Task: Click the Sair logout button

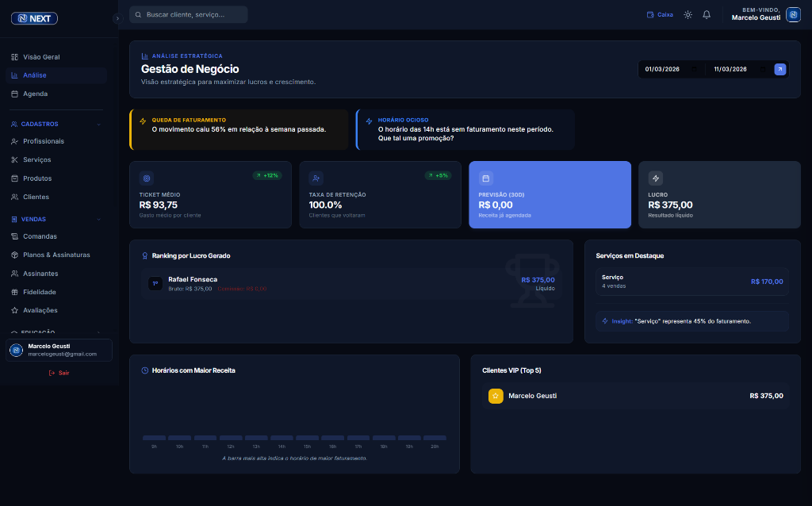Action: point(59,373)
